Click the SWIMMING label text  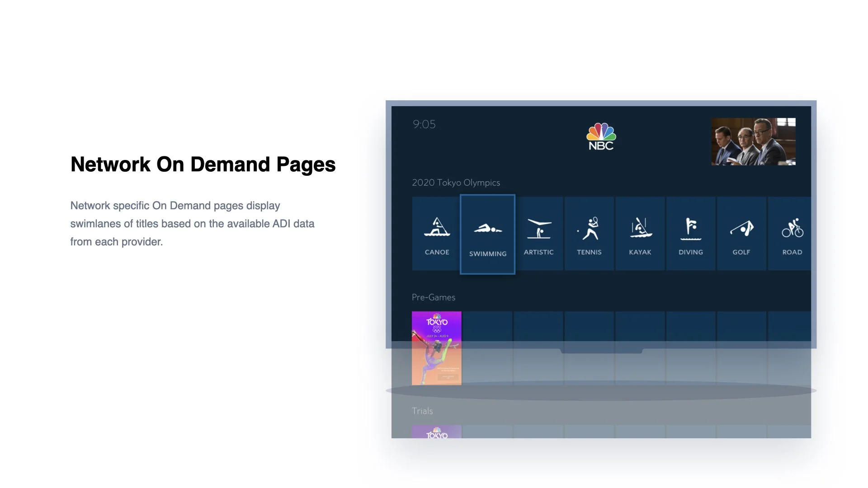(487, 254)
